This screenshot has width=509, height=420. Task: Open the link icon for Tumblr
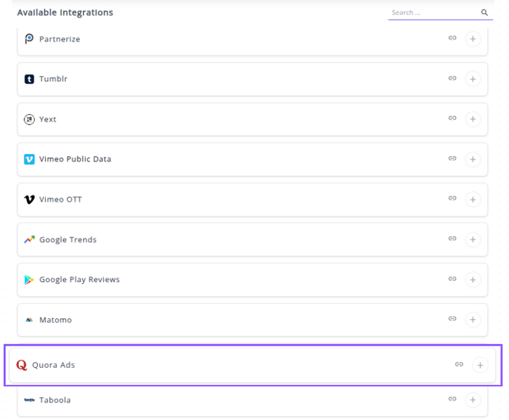452,79
